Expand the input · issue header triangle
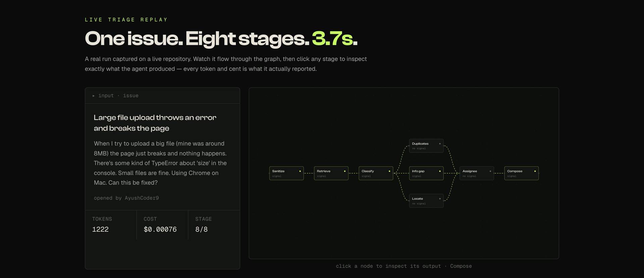Image resolution: width=644 pixels, height=278 pixels. tap(94, 96)
